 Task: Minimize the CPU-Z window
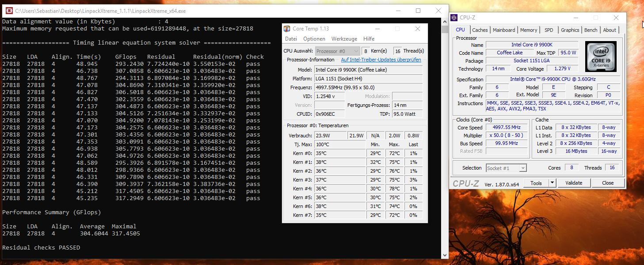coord(575,18)
